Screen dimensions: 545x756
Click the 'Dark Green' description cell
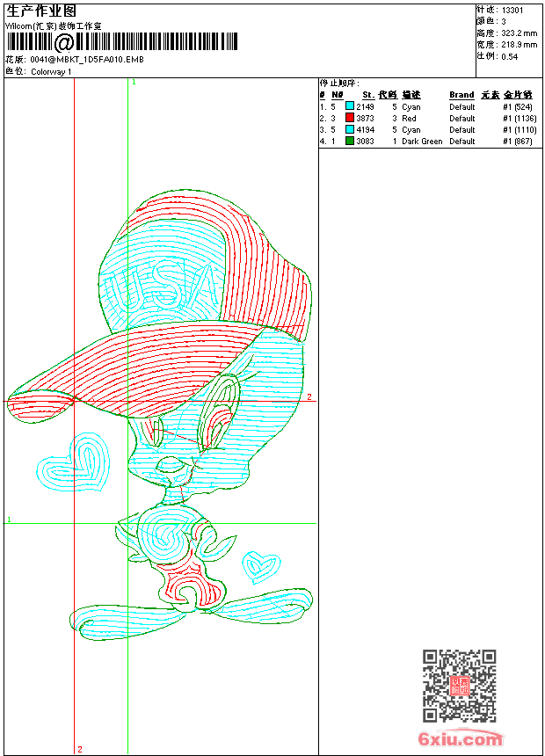pos(422,142)
